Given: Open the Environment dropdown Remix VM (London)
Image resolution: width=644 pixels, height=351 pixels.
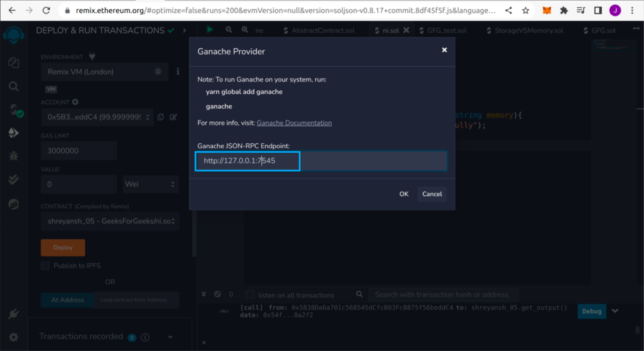Looking at the screenshot, I should pos(105,72).
